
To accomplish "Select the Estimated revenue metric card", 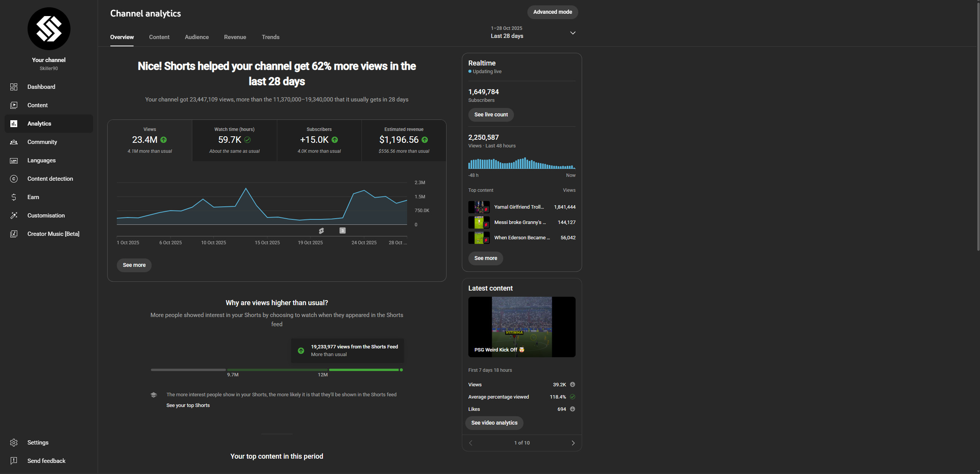I will tap(404, 140).
